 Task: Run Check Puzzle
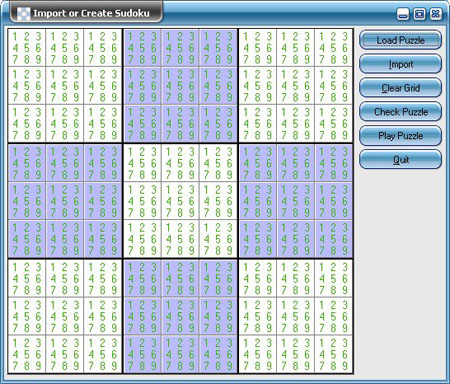pos(400,112)
